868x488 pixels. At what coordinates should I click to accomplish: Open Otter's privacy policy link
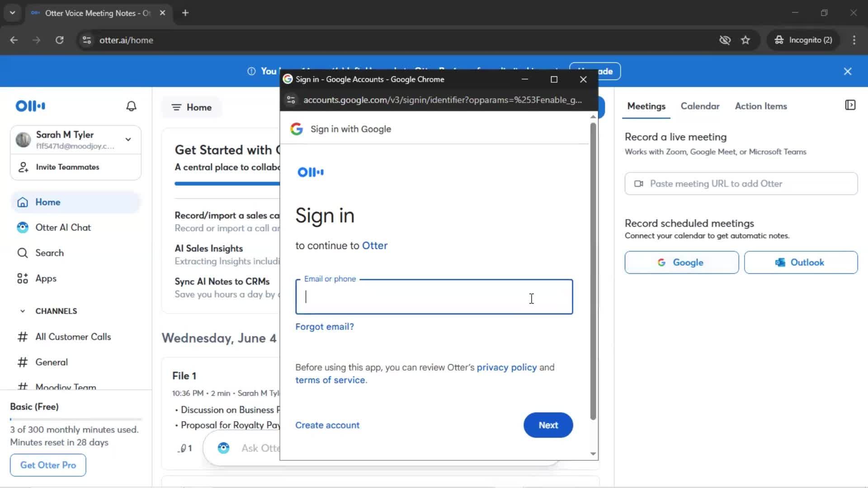click(x=507, y=367)
